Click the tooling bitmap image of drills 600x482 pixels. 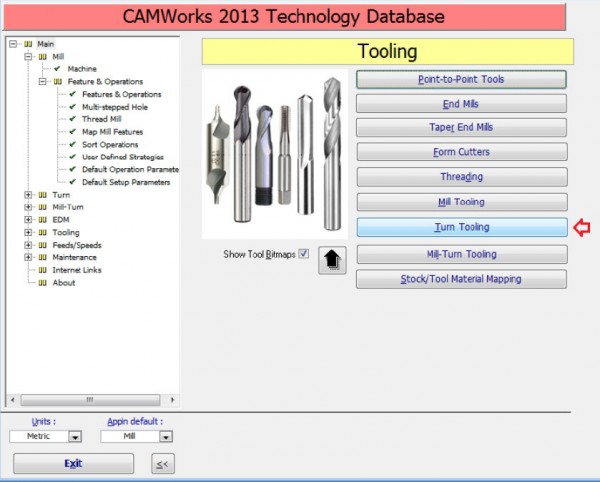point(275,154)
